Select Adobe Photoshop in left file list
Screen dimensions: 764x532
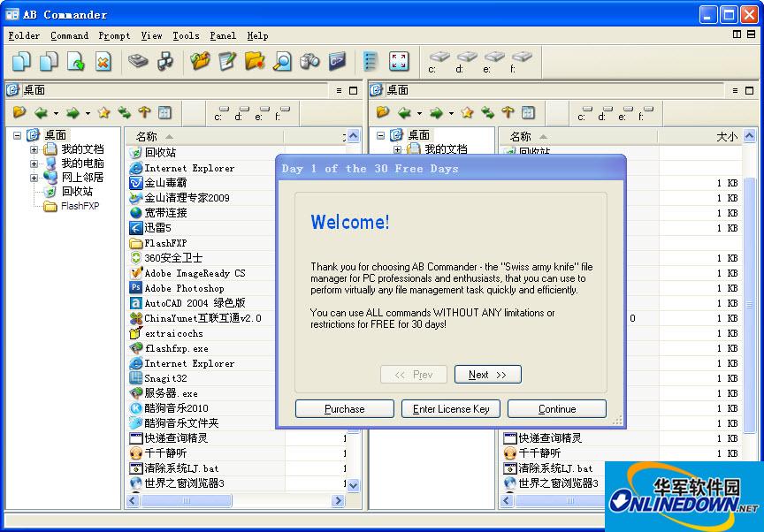184,288
